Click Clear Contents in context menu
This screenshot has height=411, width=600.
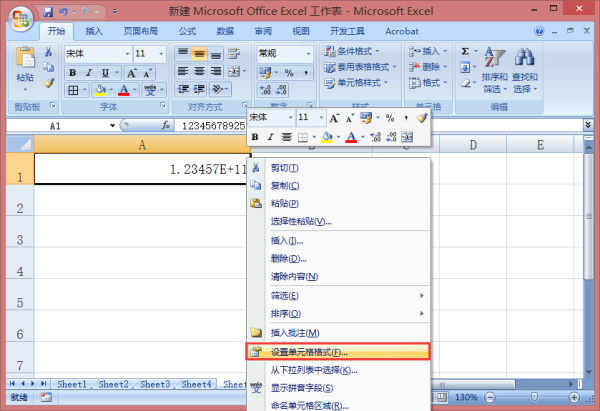point(338,277)
